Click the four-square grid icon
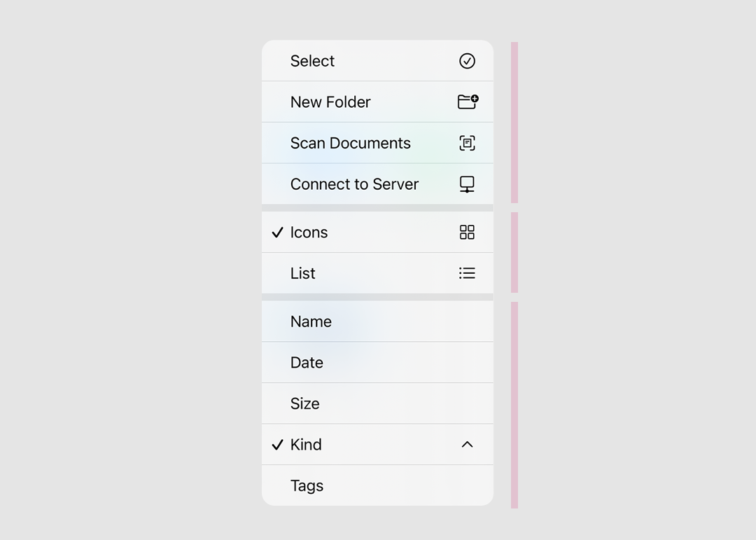This screenshot has height=540, width=756. tap(467, 232)
